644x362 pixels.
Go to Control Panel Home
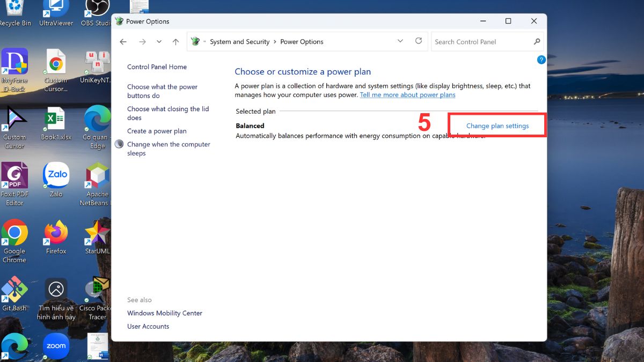pyautogui.click(x=157, y=67)
